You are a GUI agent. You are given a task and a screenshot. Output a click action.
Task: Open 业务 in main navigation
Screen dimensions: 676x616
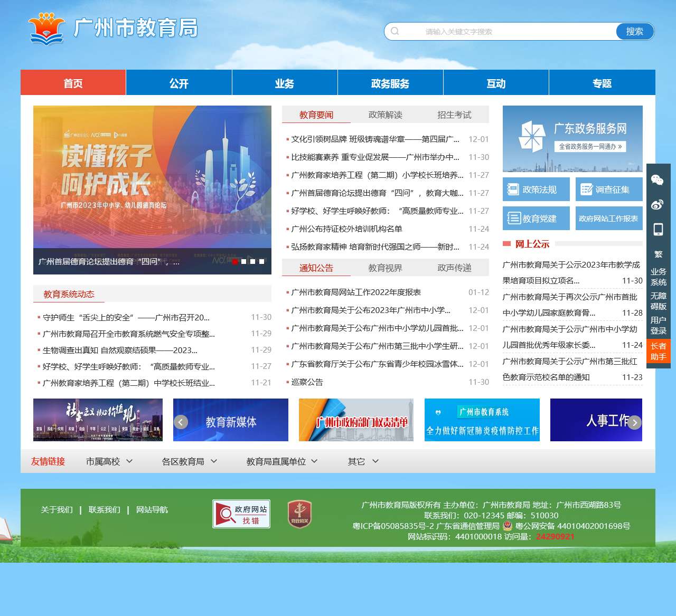click(285, 83)
